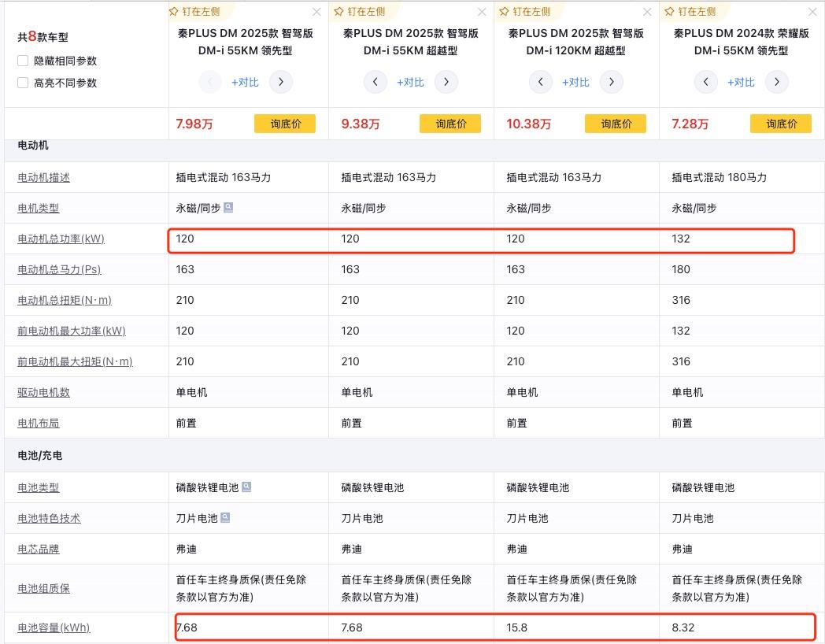Select the 秦PLUS DM 2025款 DM-i 55KM 领先型 title
This screenshot has width=825, height=644.
click(x=245, y=42)
